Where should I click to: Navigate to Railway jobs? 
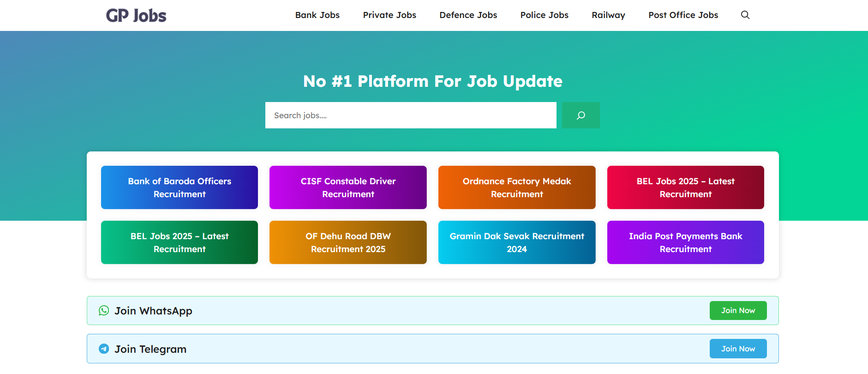[608, 15]
